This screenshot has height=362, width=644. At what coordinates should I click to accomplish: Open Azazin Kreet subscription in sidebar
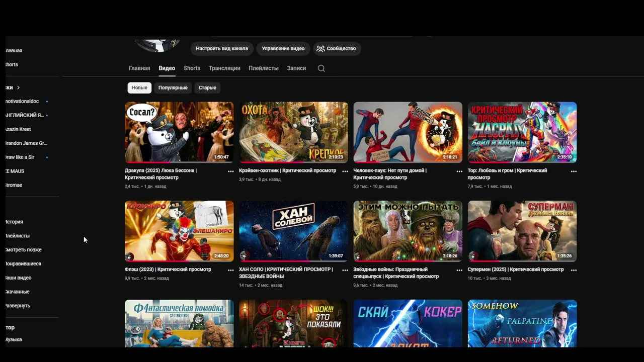(18, 130)
